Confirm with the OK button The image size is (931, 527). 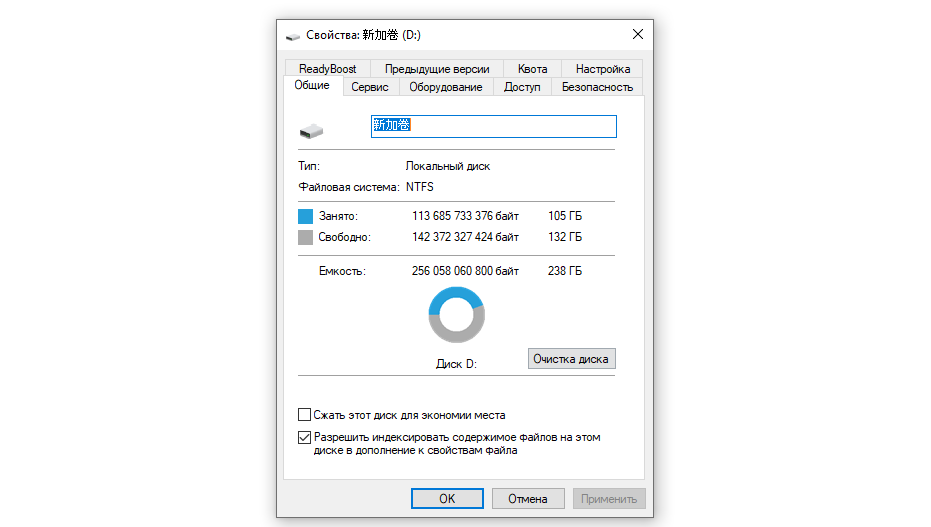point(447,499)
